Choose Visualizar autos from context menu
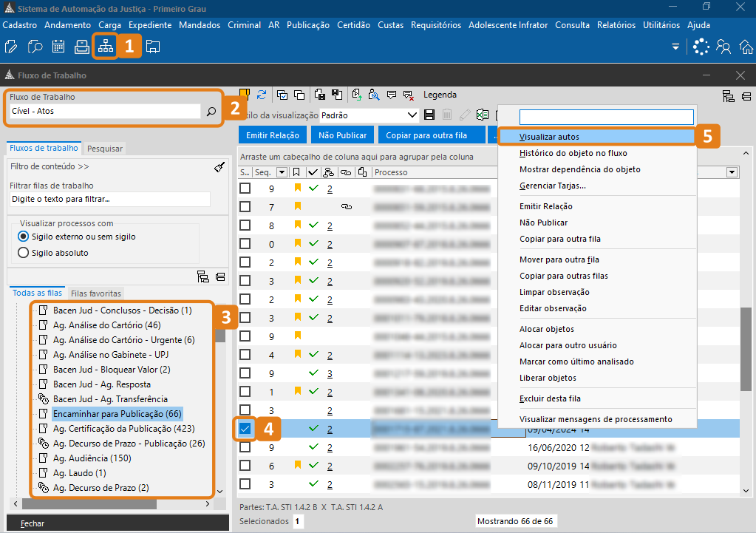This screenshot has width=756, height=533. (549, 137)
